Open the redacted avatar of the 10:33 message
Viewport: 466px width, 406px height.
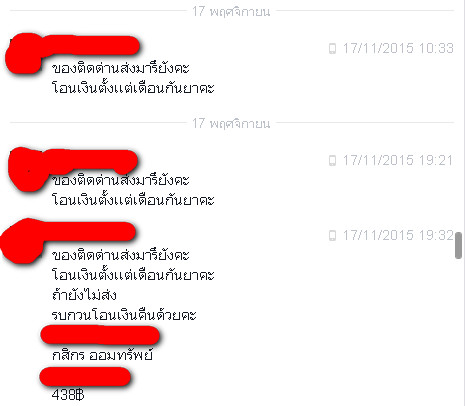coord(23,53)
